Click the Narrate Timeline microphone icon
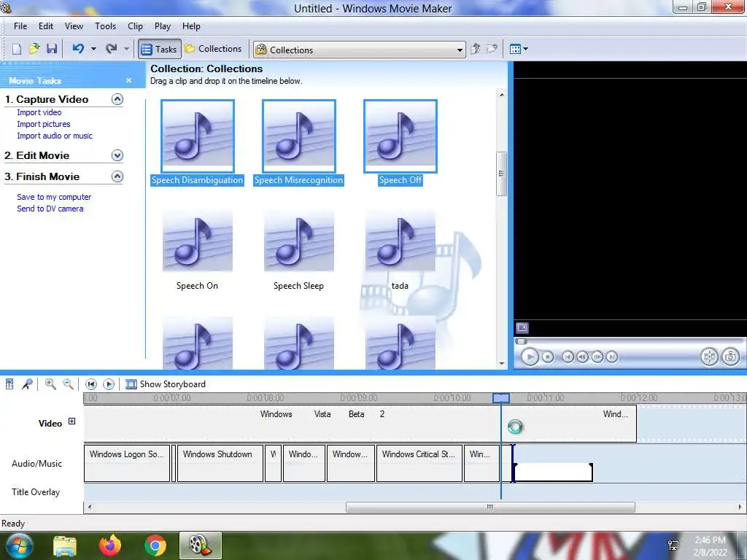 pyautogui.click(x=27, y=384)
